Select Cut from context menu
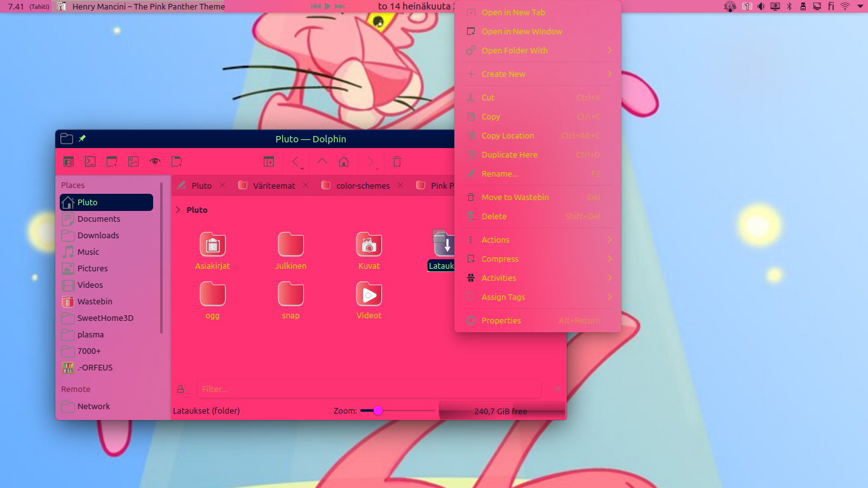The width and height of the screenshot is (868, 488). click(538, 98)
